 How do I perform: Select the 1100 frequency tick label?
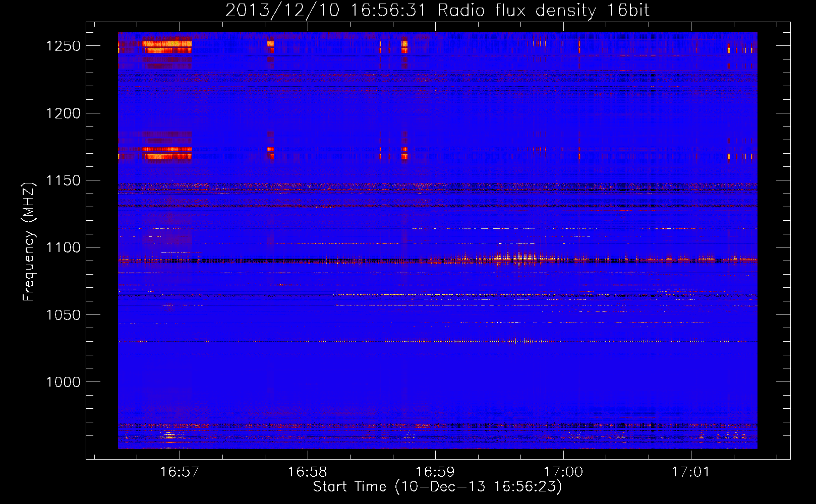63,247
